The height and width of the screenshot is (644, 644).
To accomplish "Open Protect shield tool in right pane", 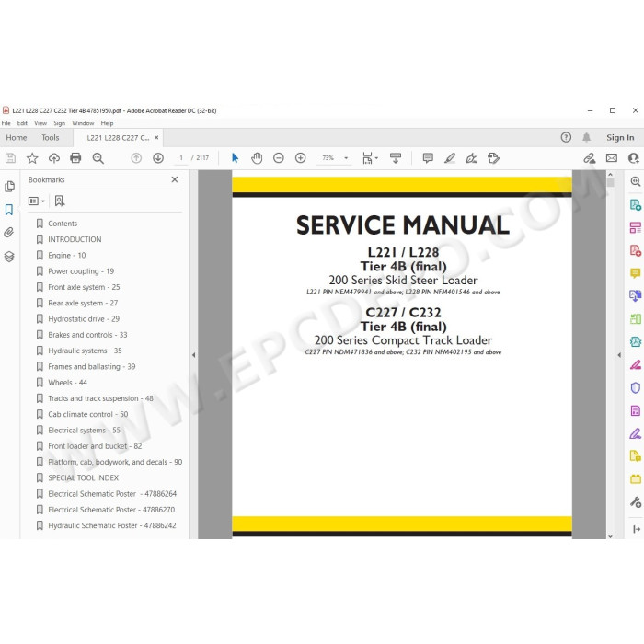I will tap(636, 387).
